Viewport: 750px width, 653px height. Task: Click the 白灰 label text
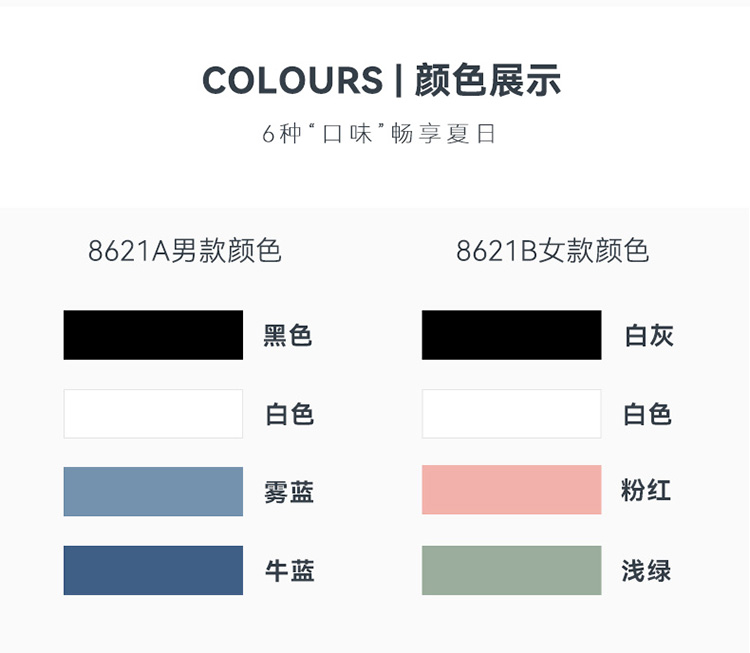[x=650, y=335]
